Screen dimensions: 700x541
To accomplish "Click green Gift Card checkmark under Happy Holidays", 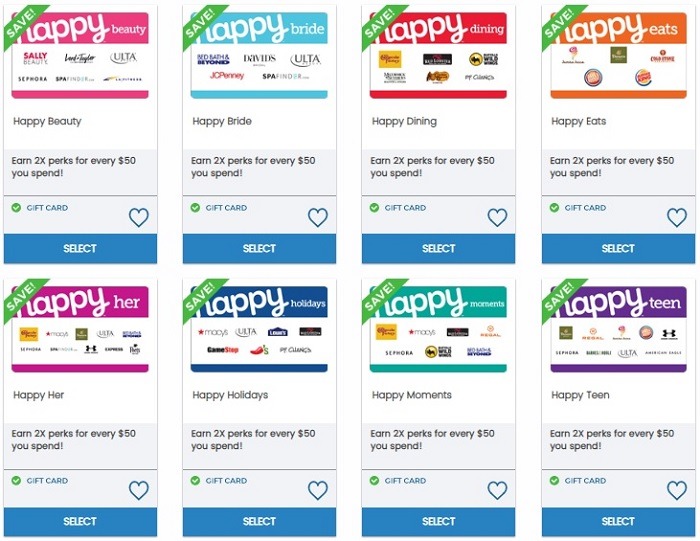I will (195, 480).
